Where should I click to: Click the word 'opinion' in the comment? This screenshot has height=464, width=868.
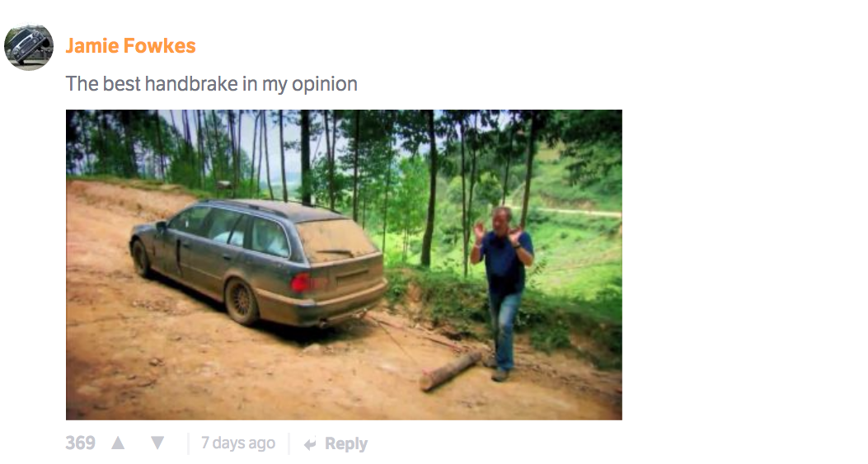[325, 84]
